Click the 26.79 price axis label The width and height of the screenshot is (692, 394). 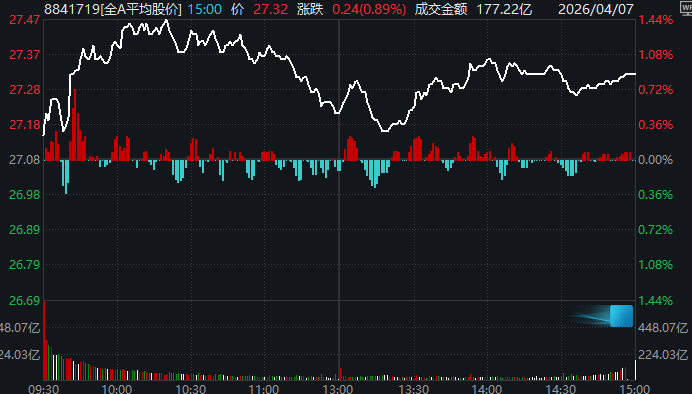(x=25, y=265)
